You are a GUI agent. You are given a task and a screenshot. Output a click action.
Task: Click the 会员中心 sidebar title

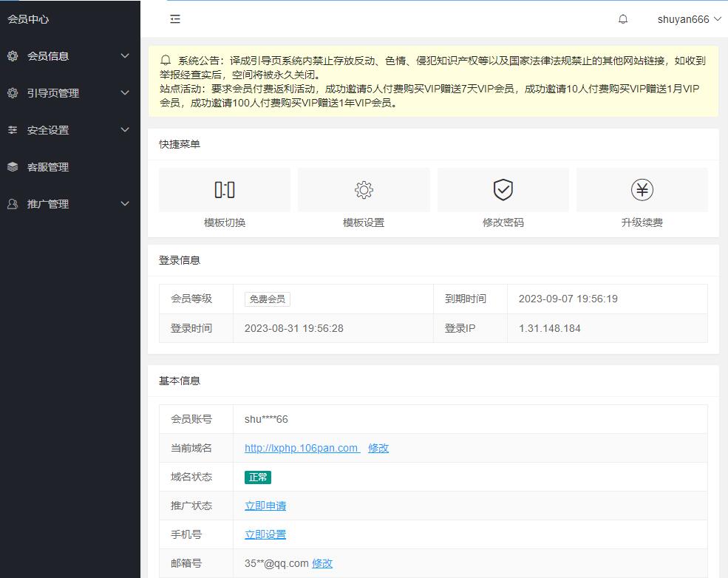pos(28,19)
